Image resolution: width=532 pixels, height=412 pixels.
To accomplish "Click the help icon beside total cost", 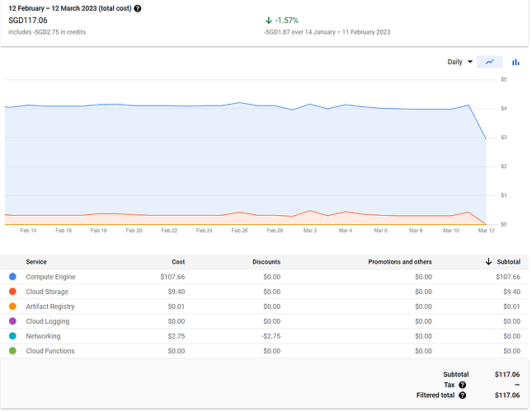I will coord(138,8).
